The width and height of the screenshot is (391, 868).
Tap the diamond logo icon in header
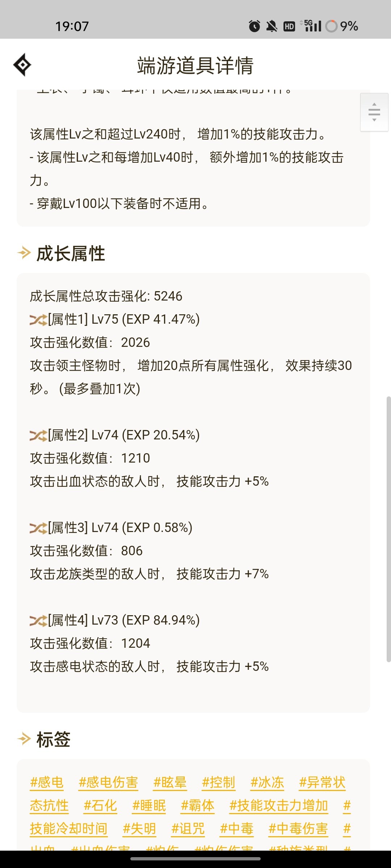tap(22, 65)
